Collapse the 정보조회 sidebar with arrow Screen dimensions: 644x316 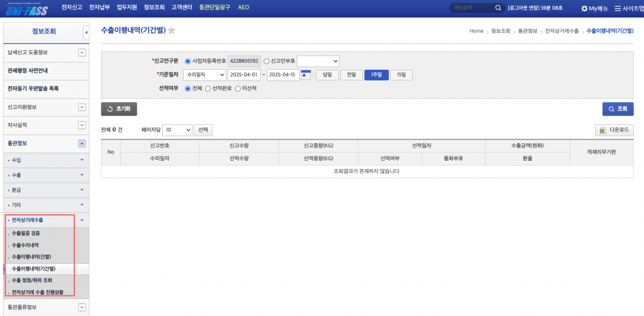coord(86,31)
